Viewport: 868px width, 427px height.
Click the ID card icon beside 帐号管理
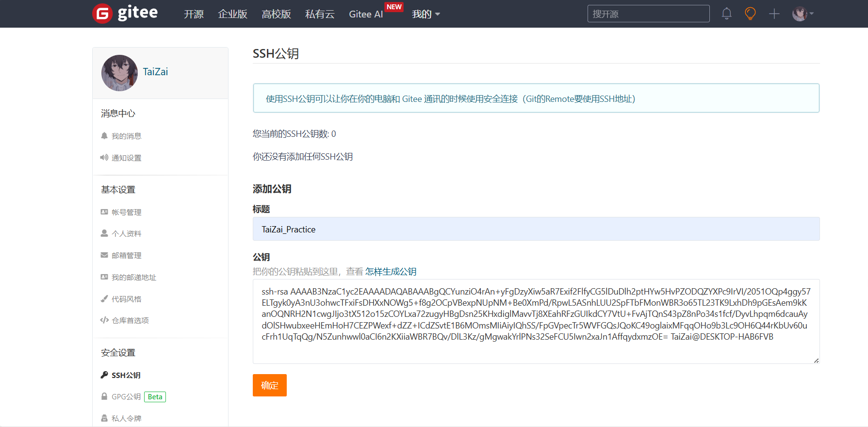[x=104, y=212]
